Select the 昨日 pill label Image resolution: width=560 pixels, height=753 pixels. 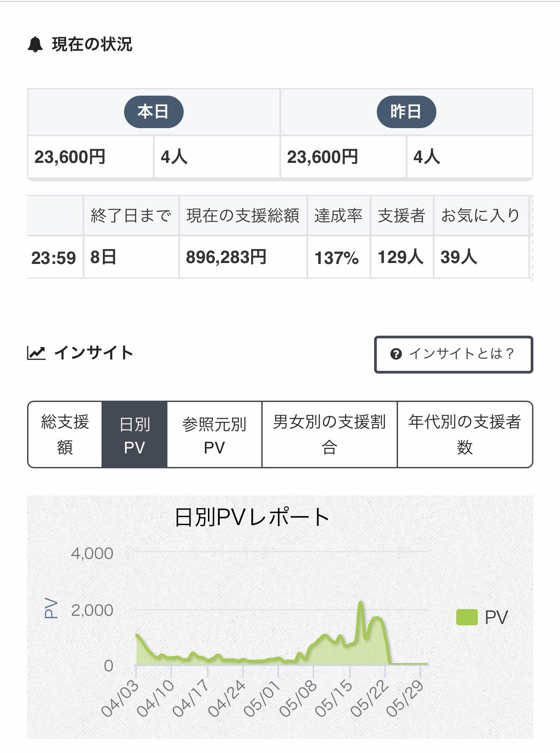pos(406,111)
